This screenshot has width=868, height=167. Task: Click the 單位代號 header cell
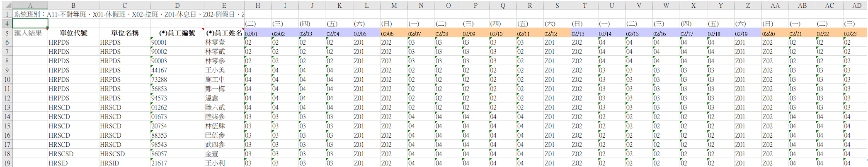tap(73, 33)
